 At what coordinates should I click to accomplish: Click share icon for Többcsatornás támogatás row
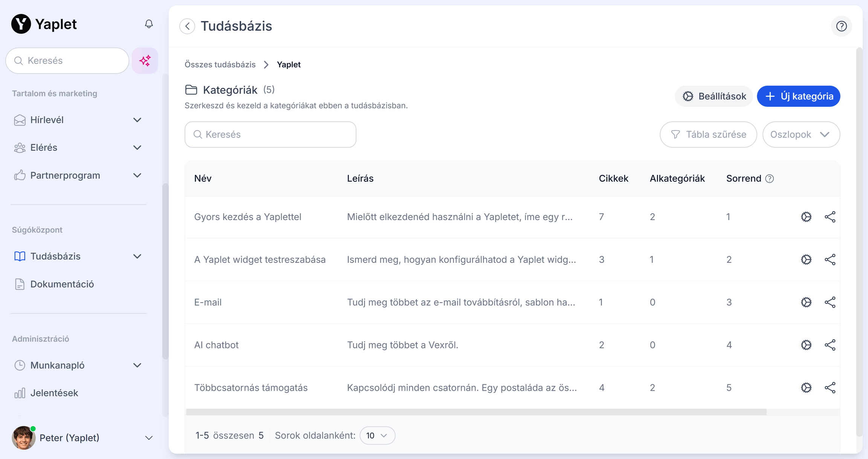pos(830,388)
